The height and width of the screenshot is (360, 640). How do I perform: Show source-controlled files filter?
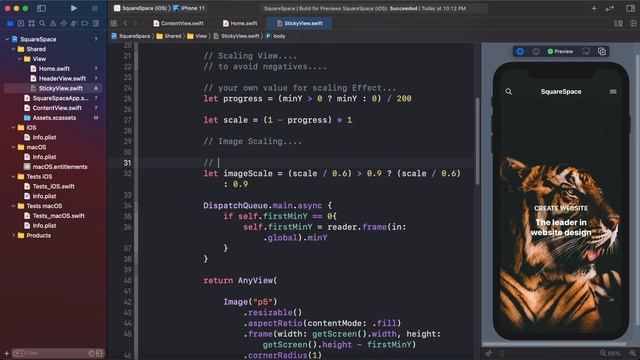click(x=99, y=353)
